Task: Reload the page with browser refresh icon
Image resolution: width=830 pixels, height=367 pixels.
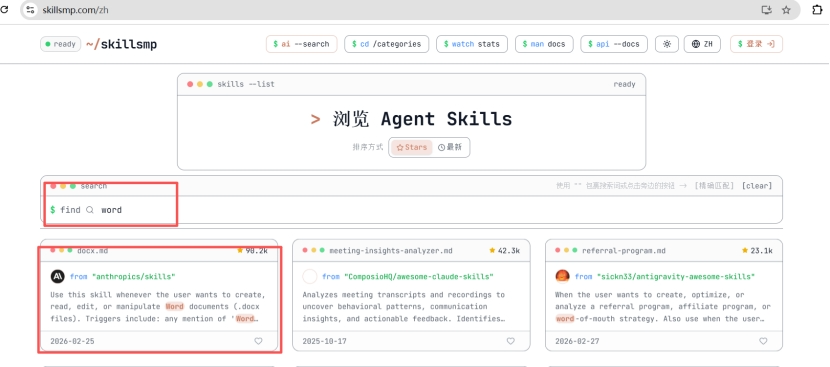Action: pyautogui.click(x=4, y=10)
